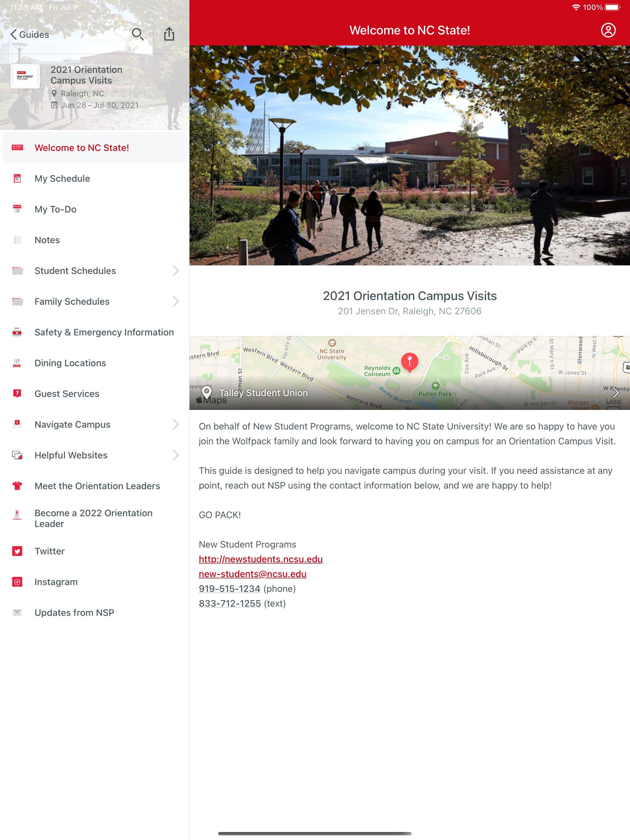The image size is (630, 840).
Task: Click the new-students@ncsu.edu email link
Action: 252,573
